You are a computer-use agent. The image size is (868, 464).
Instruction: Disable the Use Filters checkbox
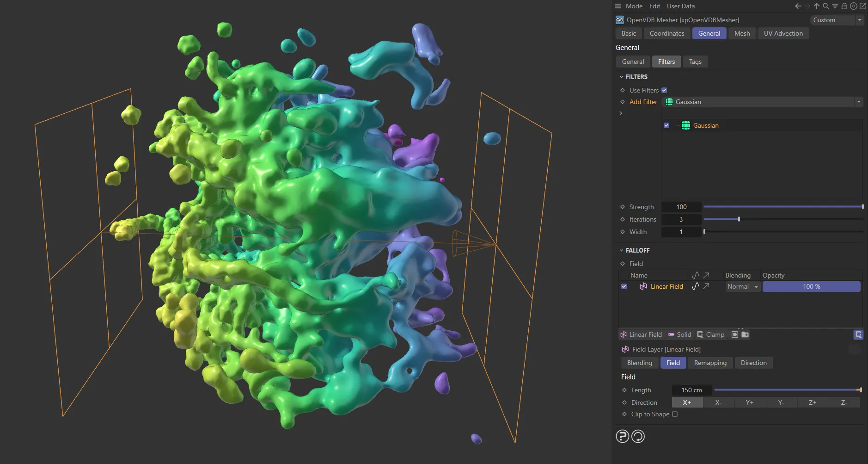664,90
